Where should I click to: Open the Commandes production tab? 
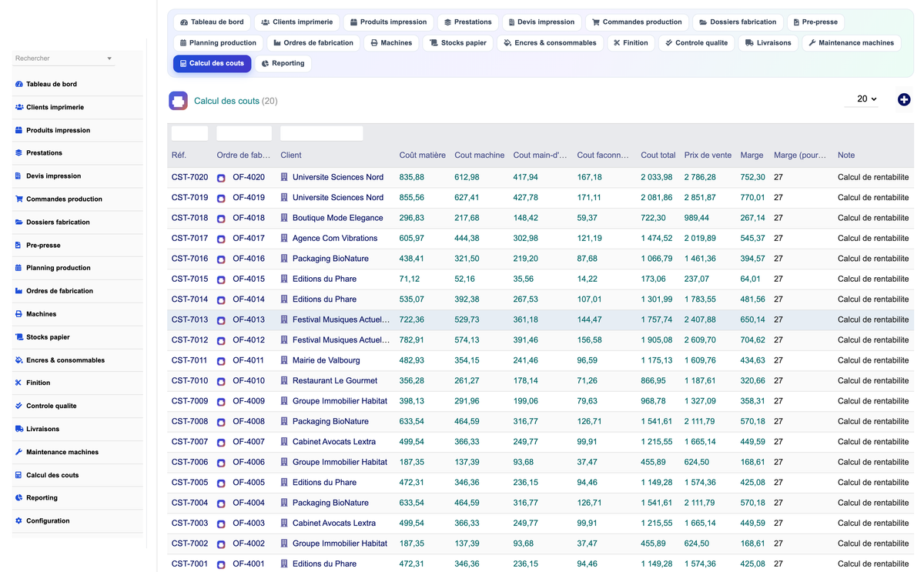coord(637,22)
